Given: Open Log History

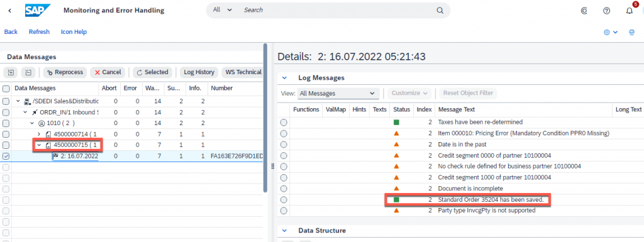Looking at the screenshot, I should click(199, 73).
